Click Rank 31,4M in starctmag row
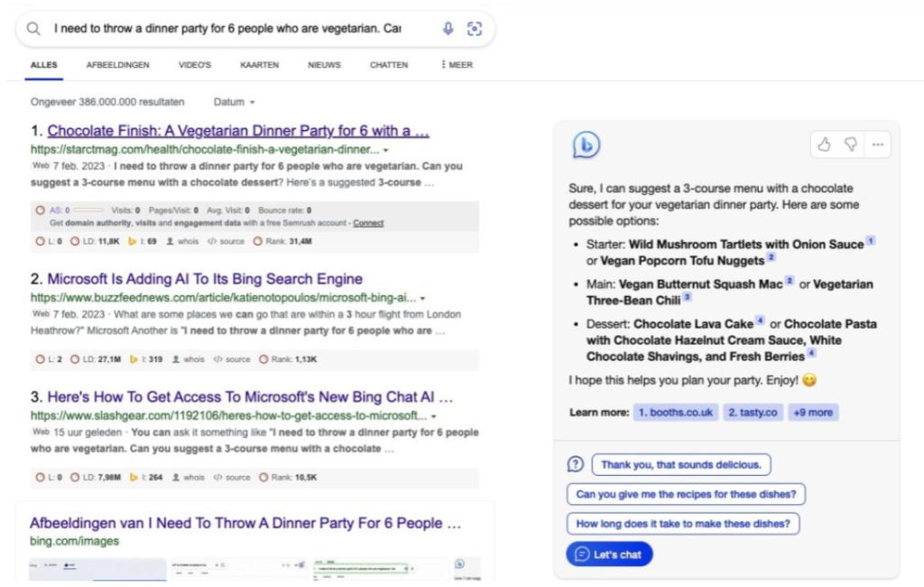924x587 pixels. tap(282, 241)
